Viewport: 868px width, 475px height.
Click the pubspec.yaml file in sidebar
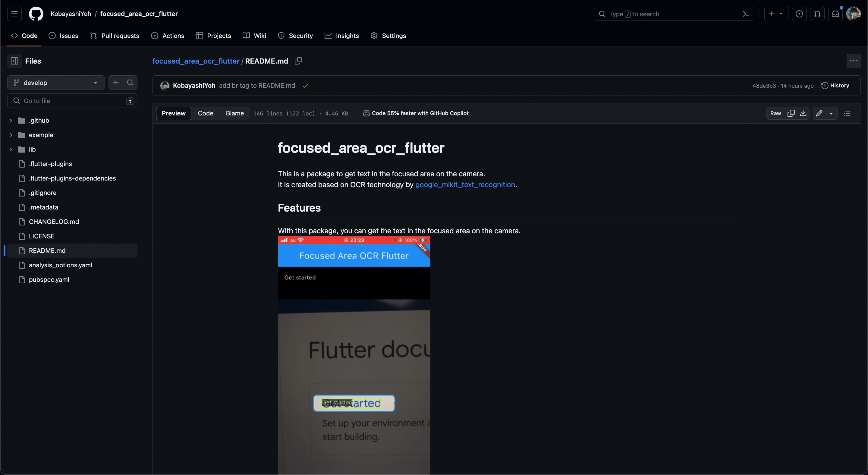click(49, 279)
